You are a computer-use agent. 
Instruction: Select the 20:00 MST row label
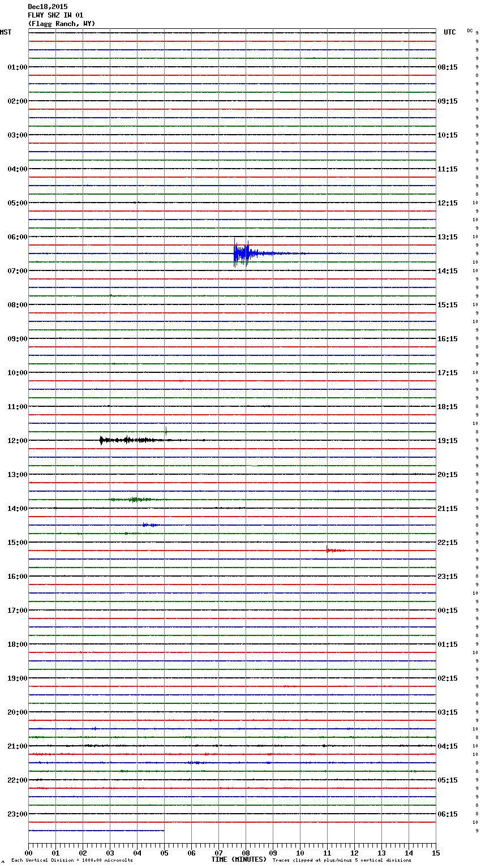click(18, 712)
